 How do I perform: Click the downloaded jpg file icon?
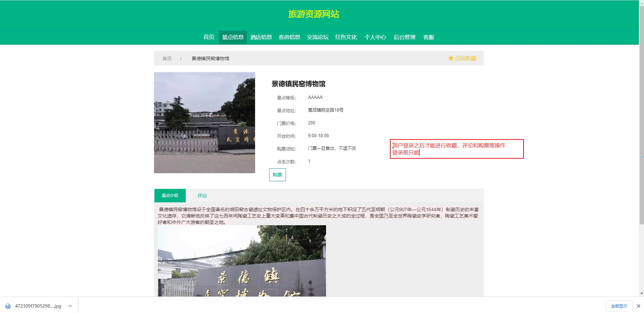8,306
